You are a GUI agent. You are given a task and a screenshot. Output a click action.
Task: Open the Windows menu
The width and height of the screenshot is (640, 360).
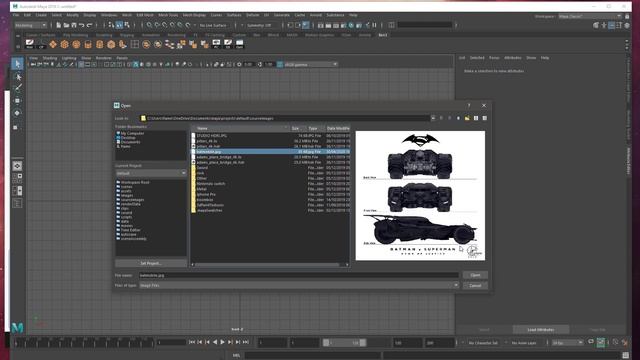click(109, 15)
